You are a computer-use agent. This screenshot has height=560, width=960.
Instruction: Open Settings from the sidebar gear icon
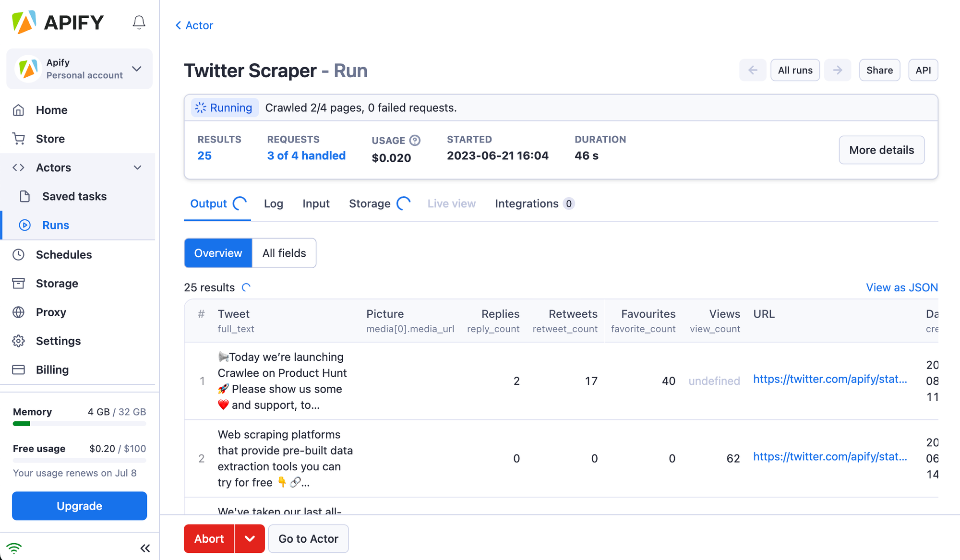19,341
